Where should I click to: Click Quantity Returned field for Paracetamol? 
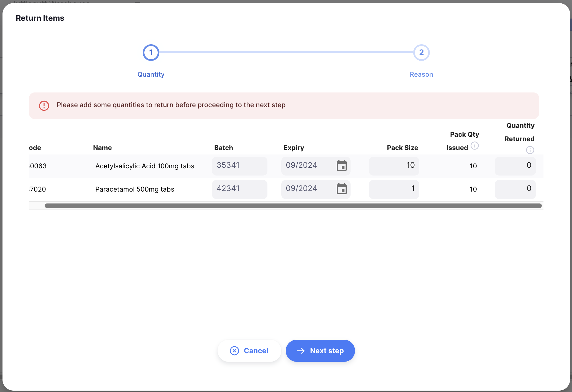(515, 189)
